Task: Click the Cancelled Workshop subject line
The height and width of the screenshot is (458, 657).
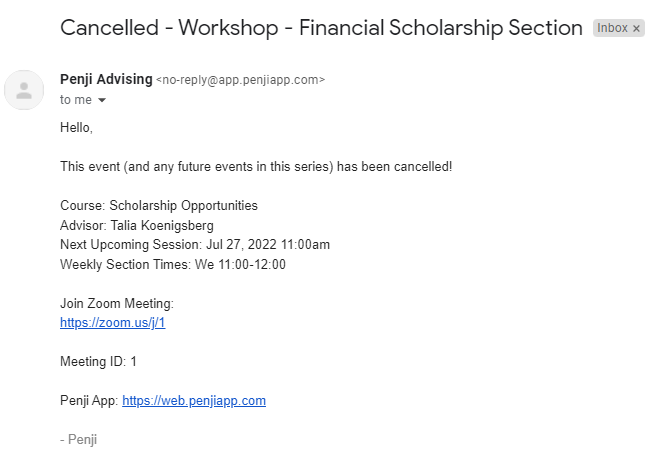Action: point(321,28)
